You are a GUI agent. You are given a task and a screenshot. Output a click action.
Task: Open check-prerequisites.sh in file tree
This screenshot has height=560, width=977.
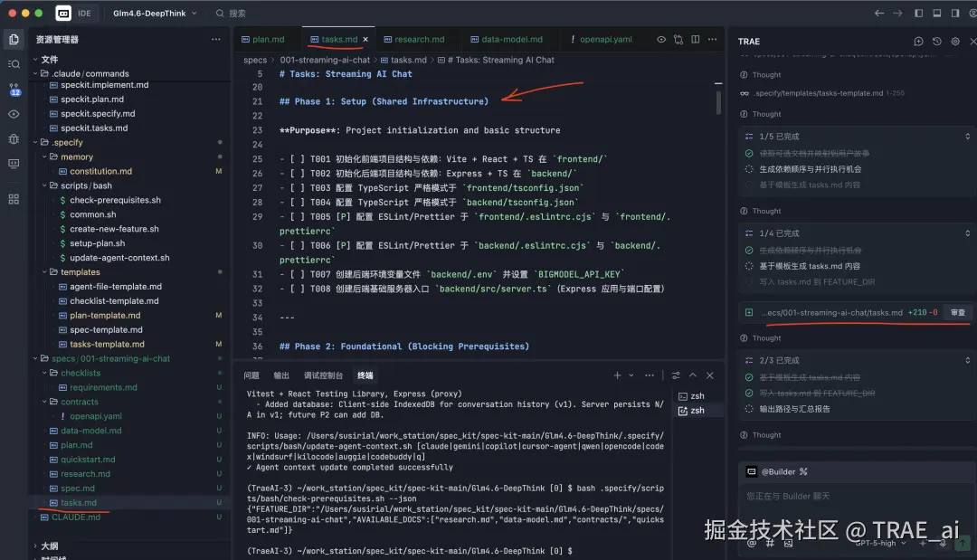115,200
